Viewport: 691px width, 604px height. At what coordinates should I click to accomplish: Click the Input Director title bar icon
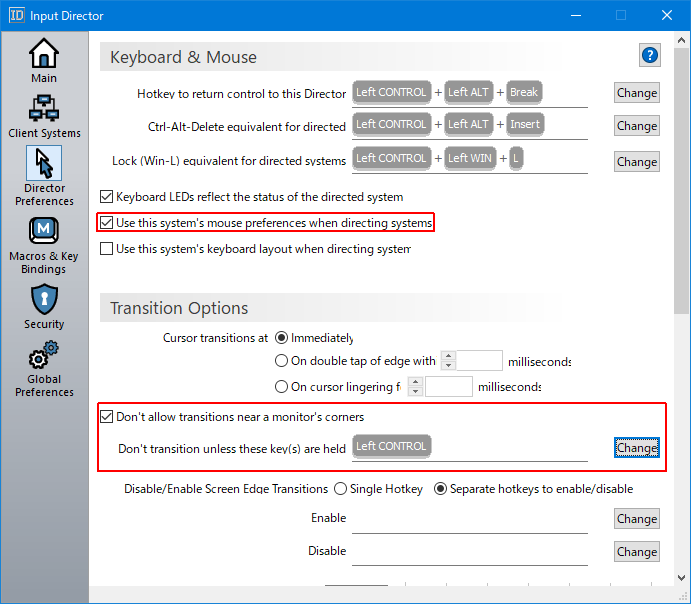pos(17,15)
